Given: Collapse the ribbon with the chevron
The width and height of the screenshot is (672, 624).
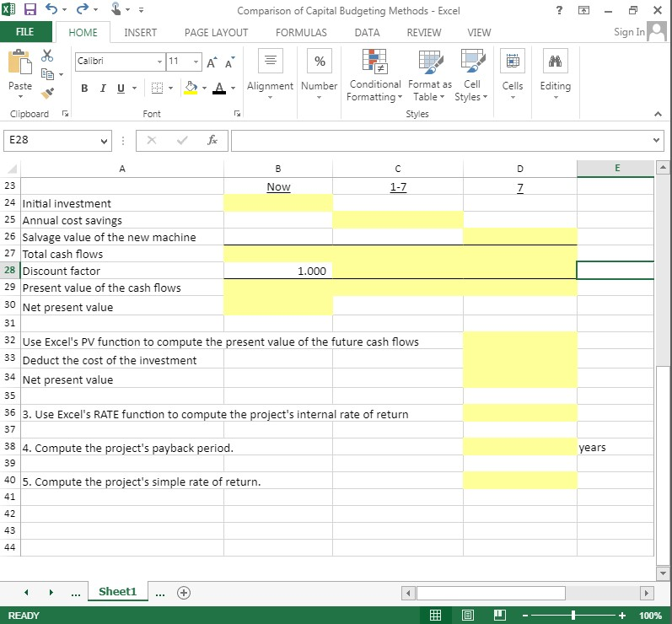Looking at the screenshot, I should (658, 114).
